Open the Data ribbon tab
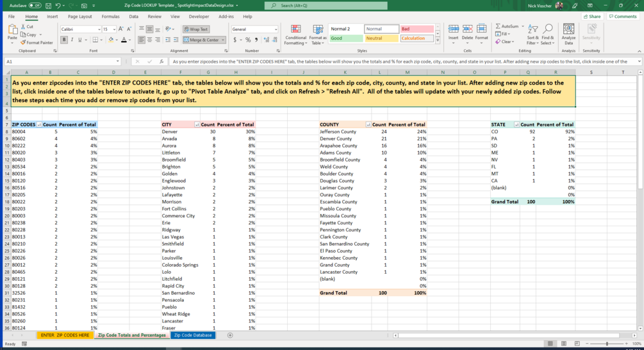The height and width of the screenshot is (350, 644). click(133, 17)
